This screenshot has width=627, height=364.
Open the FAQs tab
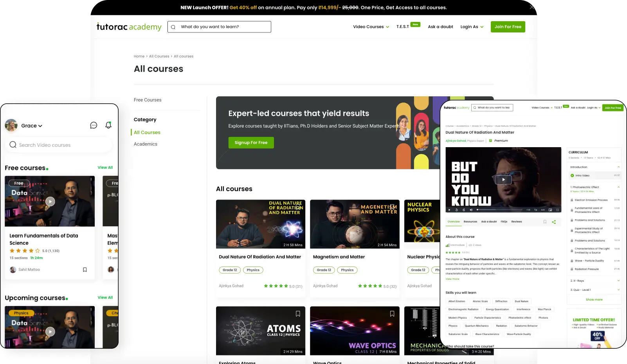[x=504, y=222]
